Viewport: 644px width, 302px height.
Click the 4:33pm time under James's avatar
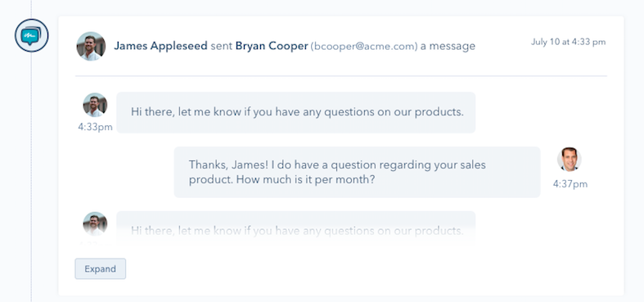pyautogui.click(x=95, y=127)
